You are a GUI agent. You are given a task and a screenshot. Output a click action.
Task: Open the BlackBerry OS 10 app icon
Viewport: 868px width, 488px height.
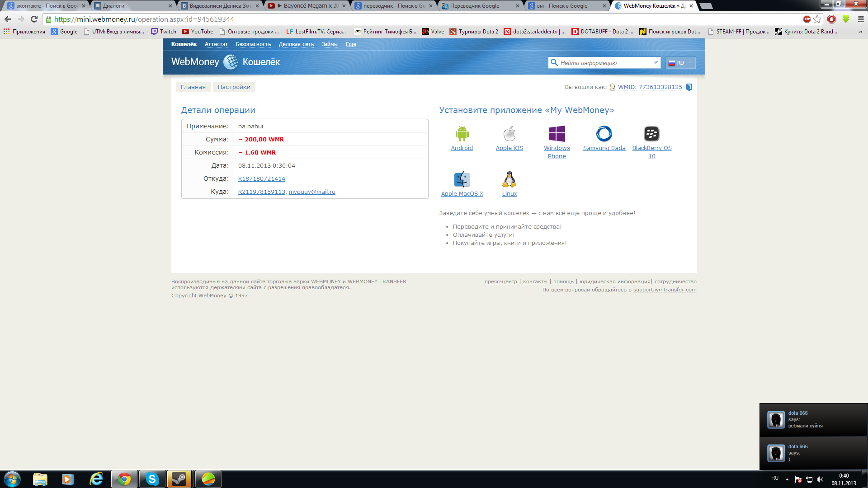pos(651,134)
